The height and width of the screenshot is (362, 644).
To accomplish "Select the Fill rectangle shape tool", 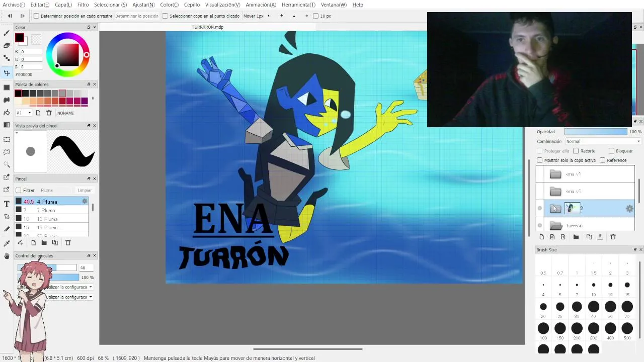I will click(7, 87).
